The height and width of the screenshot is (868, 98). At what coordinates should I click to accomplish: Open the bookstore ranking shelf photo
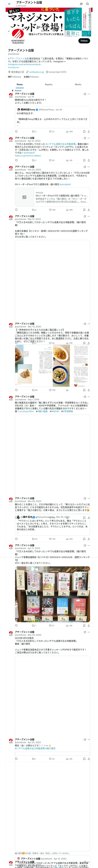point(52,594)
